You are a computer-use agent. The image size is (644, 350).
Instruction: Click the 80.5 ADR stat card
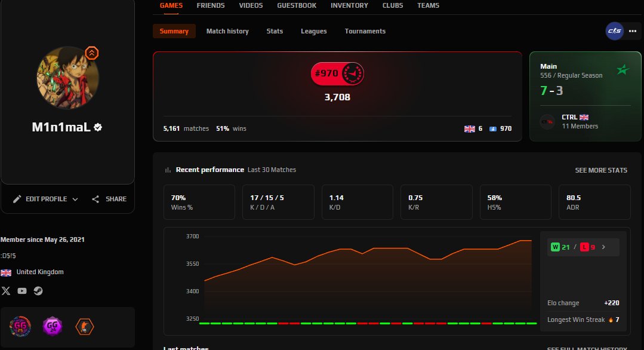[594, 202]
